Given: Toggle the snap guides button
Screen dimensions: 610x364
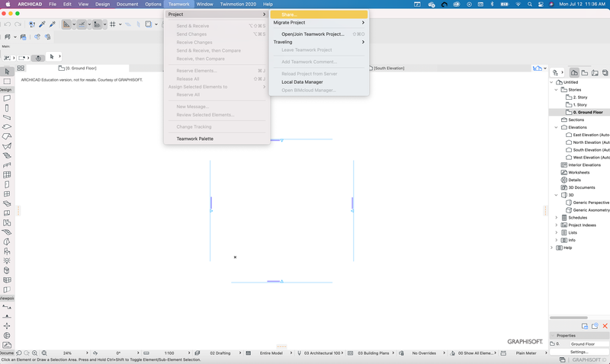Looking at the screenshot, I should coord(82,24).
